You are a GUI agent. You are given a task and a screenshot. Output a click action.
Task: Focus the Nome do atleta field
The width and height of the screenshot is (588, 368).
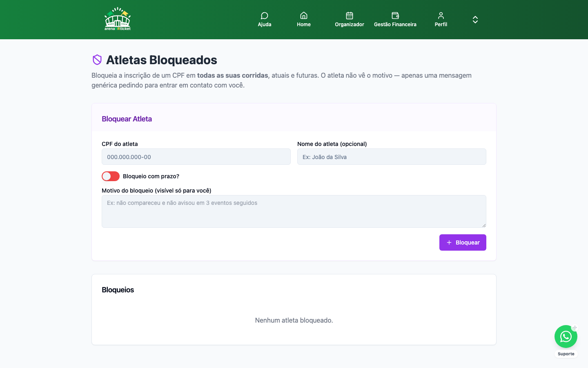[x=392, y=157]
